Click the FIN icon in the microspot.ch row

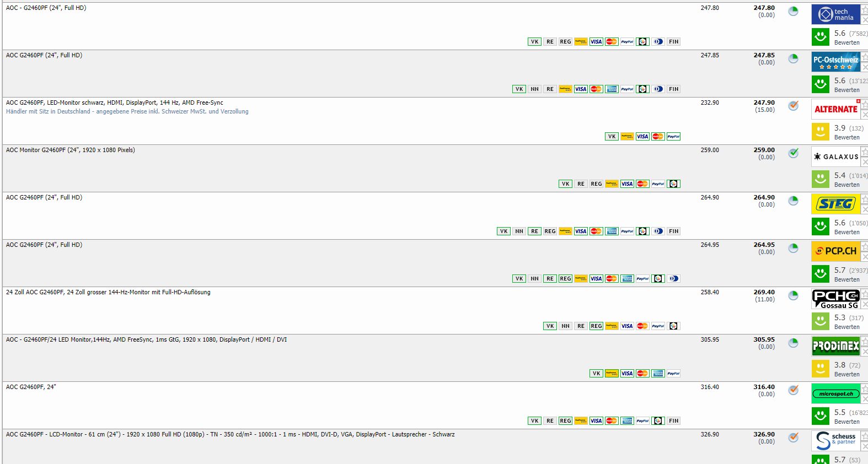click(x=673, y=421)
